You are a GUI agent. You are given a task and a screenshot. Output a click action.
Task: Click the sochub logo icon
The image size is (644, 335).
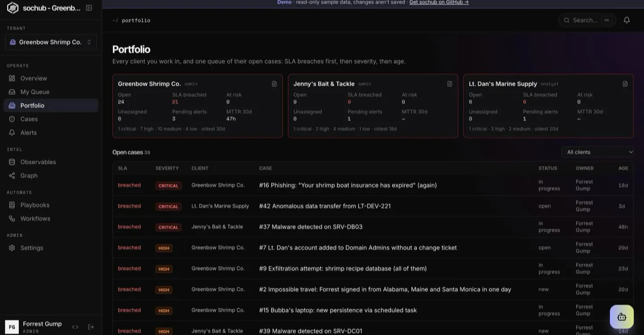pyautogui.click(x=13, y=8)
